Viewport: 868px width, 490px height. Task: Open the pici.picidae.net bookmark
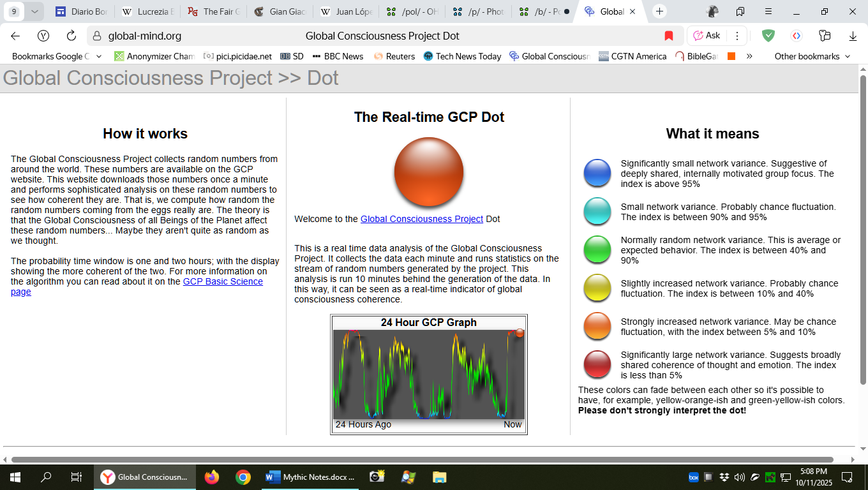(x=237, y=56)
